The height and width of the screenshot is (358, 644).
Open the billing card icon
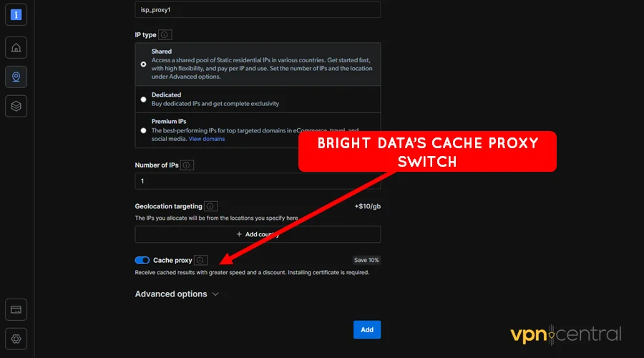coord(16,309)
